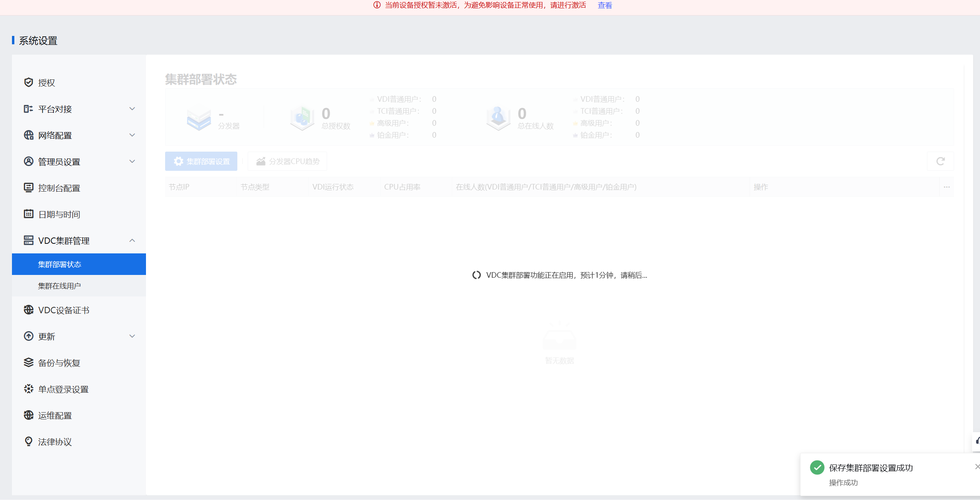Viewport: 980px width, 500px height.
Task: Click the refresh icon above the table
Action: click(940, 161)
